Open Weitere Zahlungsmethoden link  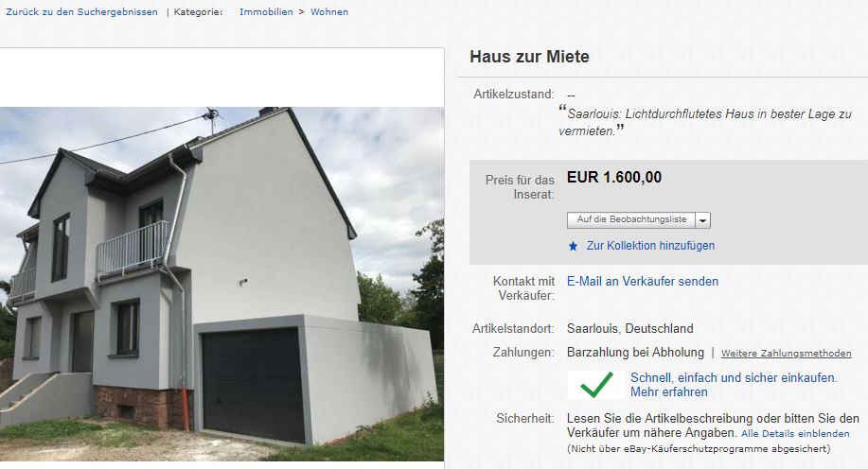click(x=786, y=354)
